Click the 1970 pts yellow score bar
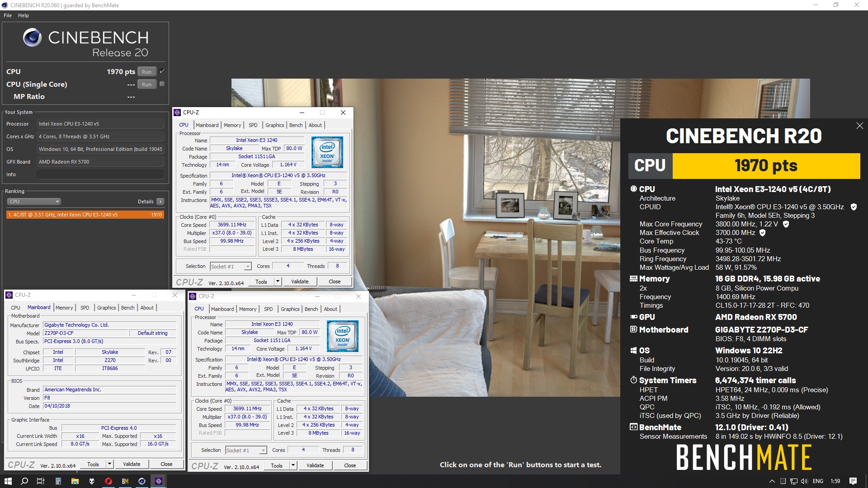Viewport: 868px width, 488px height. 766,166
